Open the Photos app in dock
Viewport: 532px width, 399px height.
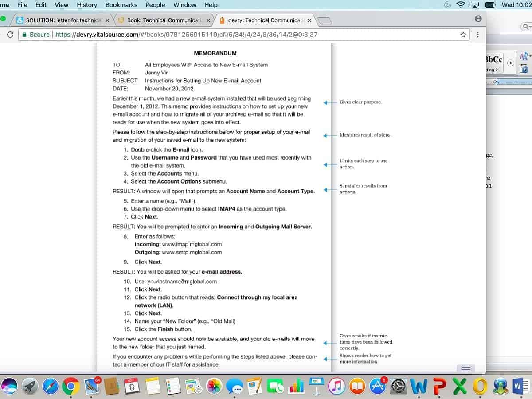tap(214, 387)
